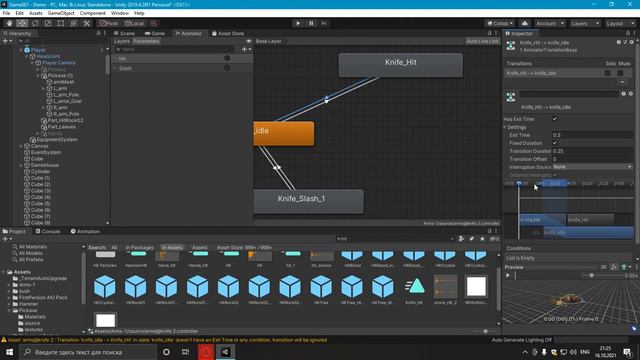Open the Inspector help icon for the transition
The height and width of the screenshot is (360, 640).
(619, 42)
